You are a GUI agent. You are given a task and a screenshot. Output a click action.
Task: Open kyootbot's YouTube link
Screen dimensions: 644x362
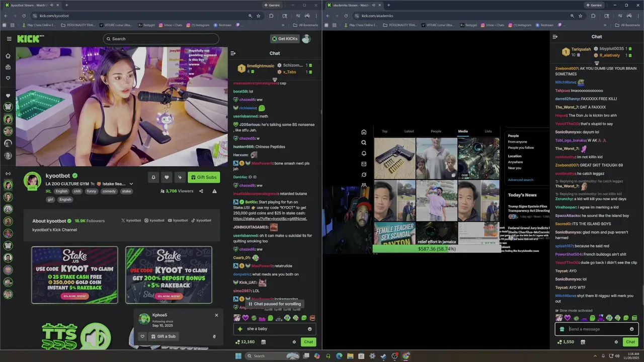(x=177, y=220)
